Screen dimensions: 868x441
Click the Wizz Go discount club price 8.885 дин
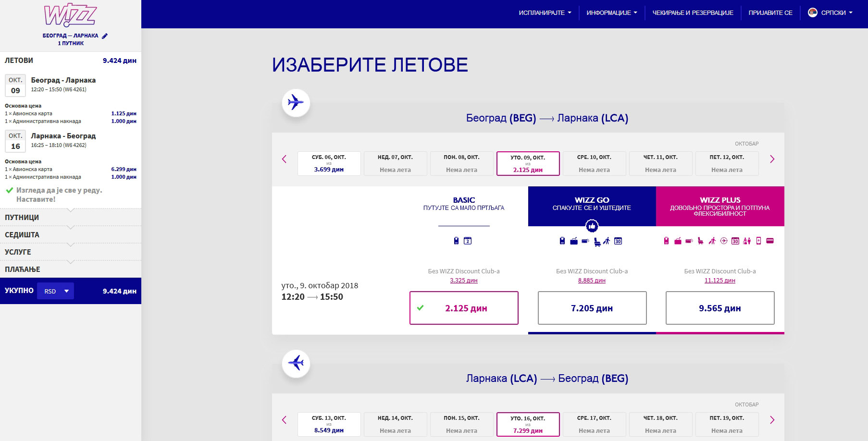(x=592, y=281)
